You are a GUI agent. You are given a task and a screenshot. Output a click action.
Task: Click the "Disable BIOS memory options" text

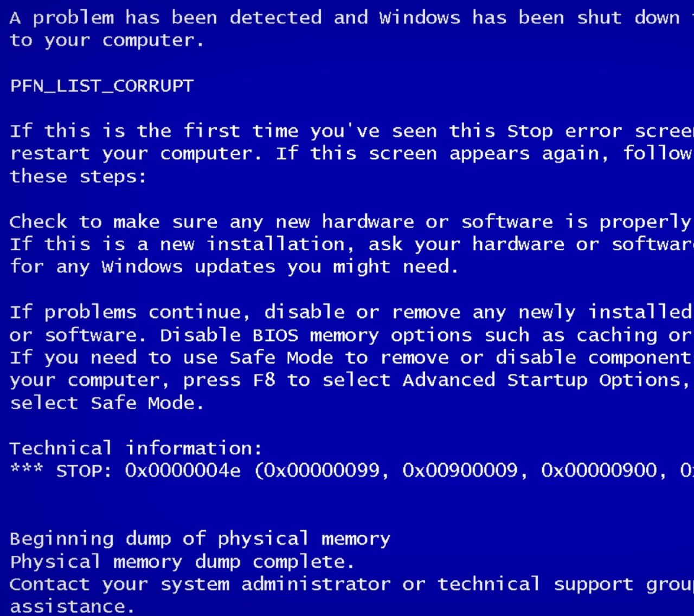click(269, 335)
